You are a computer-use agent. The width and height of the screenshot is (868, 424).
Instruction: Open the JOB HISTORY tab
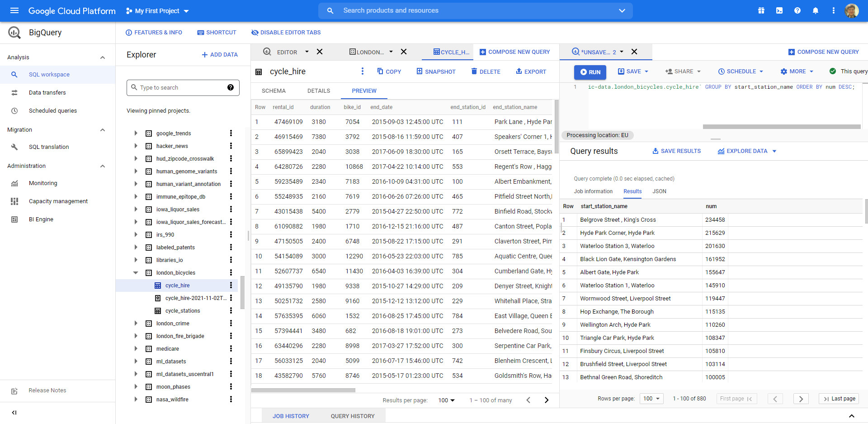pos(291,416)
